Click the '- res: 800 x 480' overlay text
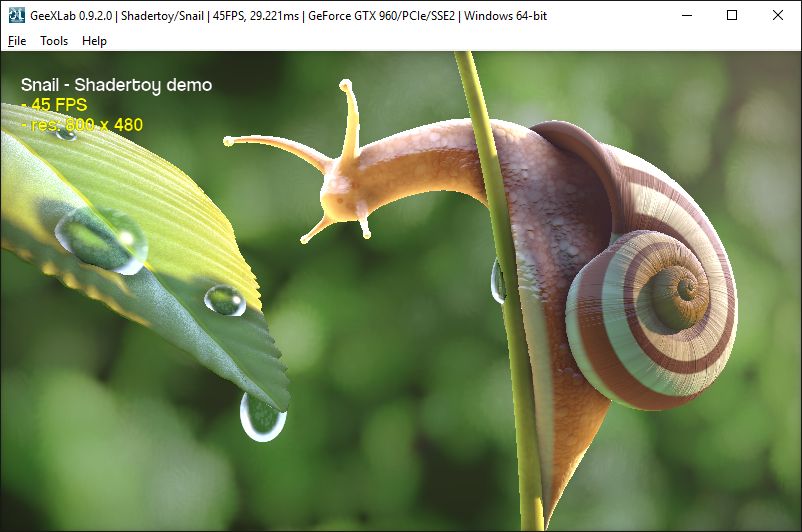The image size is (802, 532). click(82, 125)
